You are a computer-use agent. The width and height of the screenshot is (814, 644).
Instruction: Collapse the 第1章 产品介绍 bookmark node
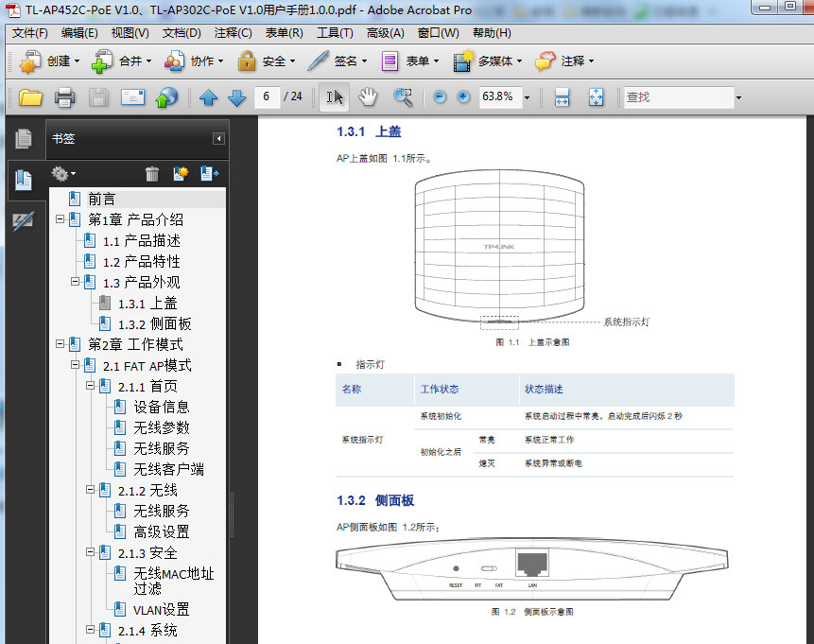tap(61, 219)
